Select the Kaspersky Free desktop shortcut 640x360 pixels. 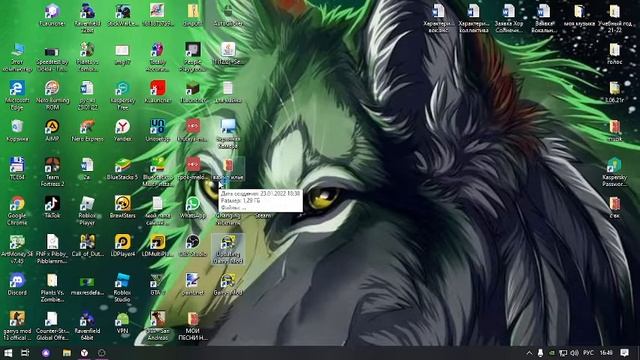[122, 95]
